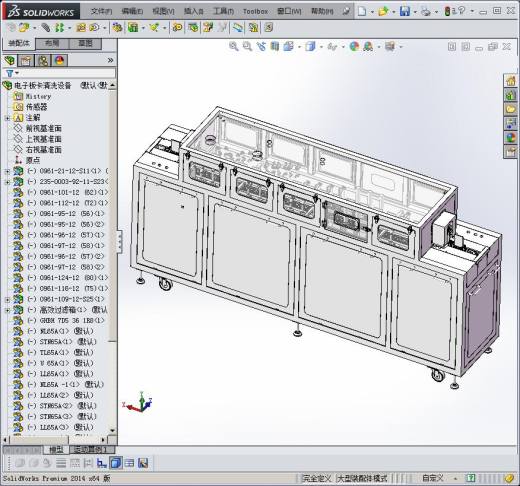Viewport: 520px width, 486px height.
Task: Click 大型装配体模式 in the status bar
Action: pos(362,478)
